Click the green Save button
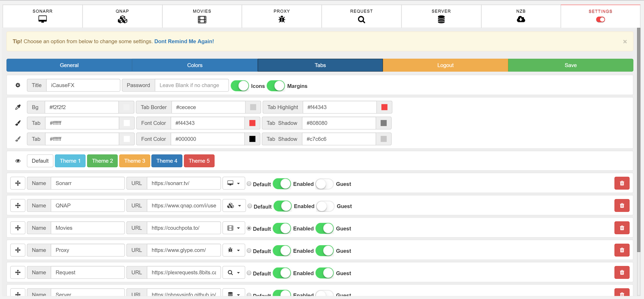The height and width of the screenshot is (299, 644). (x=571, y=65)
